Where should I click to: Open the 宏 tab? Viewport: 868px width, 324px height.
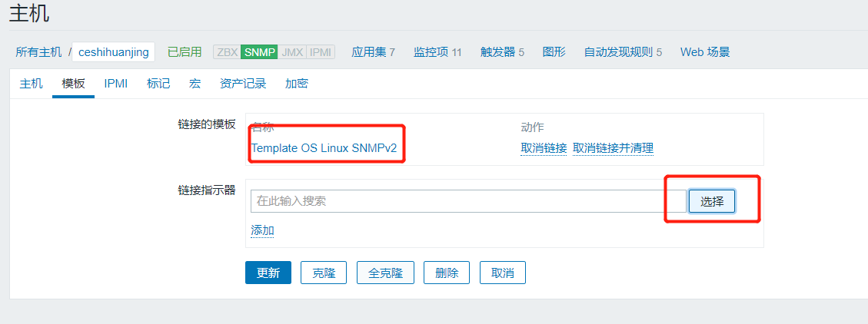tap(195, 84)
